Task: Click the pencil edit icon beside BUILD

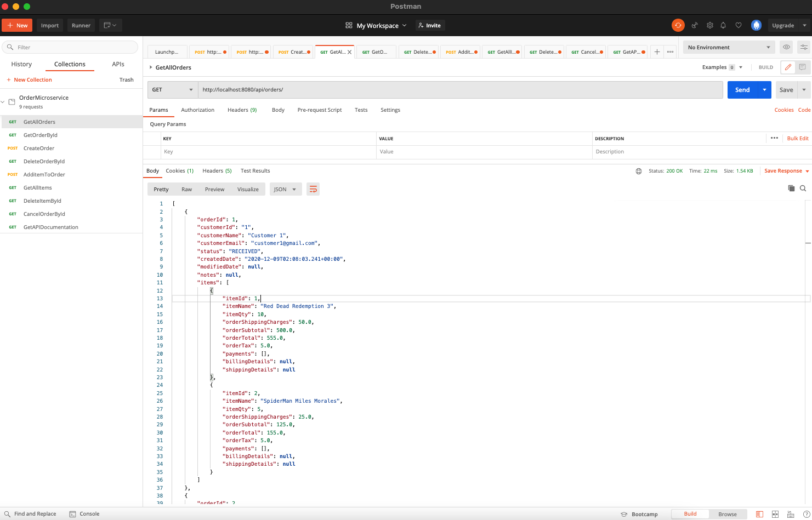Action: pos(788,67)
